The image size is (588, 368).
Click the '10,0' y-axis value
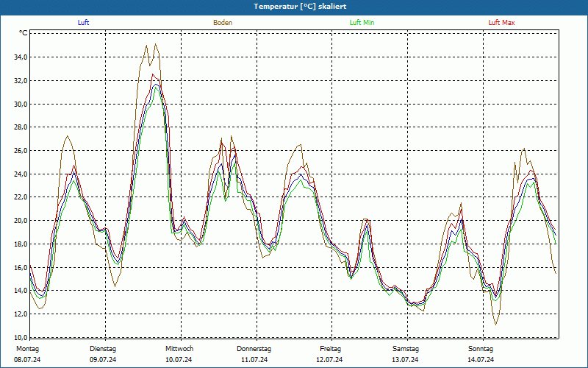[x=21, y=337]
